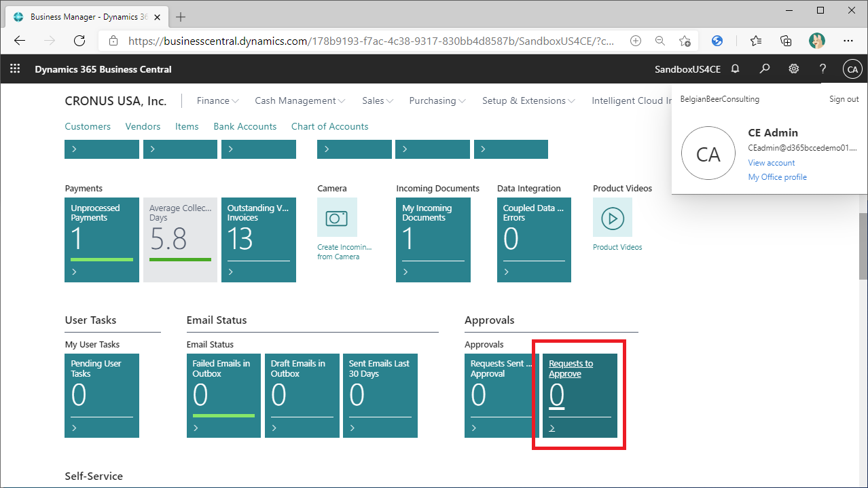Click the CA avatar in the account pane
The image size is (868, 488).
(708, 153)
